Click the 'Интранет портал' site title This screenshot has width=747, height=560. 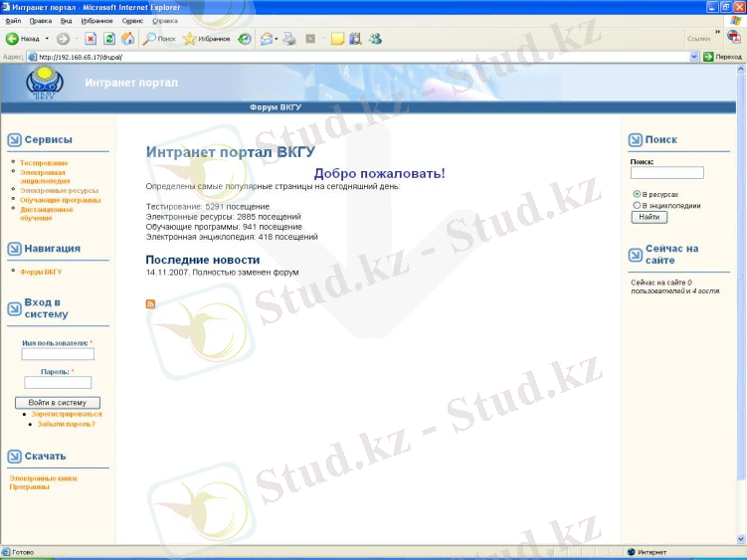[131, 83]
